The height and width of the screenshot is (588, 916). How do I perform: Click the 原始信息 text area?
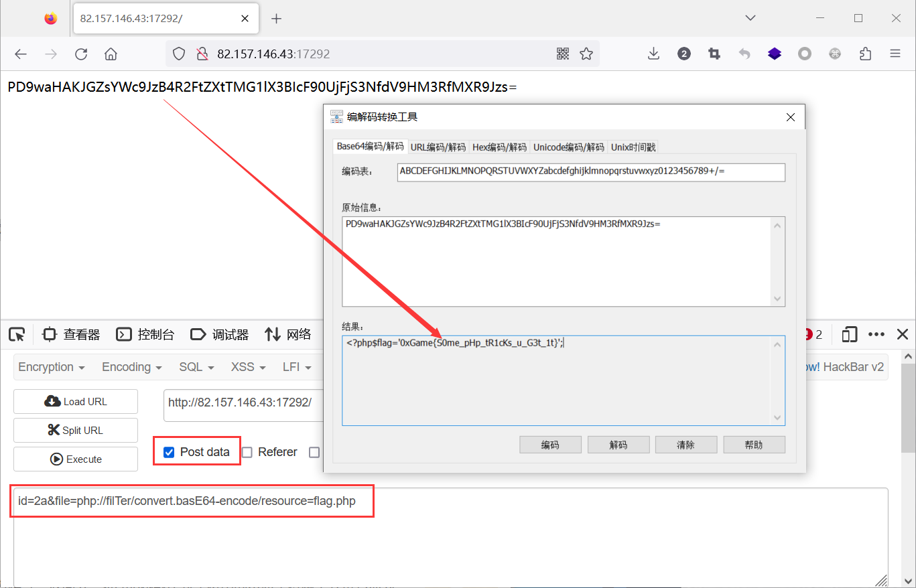click(563, 261)
